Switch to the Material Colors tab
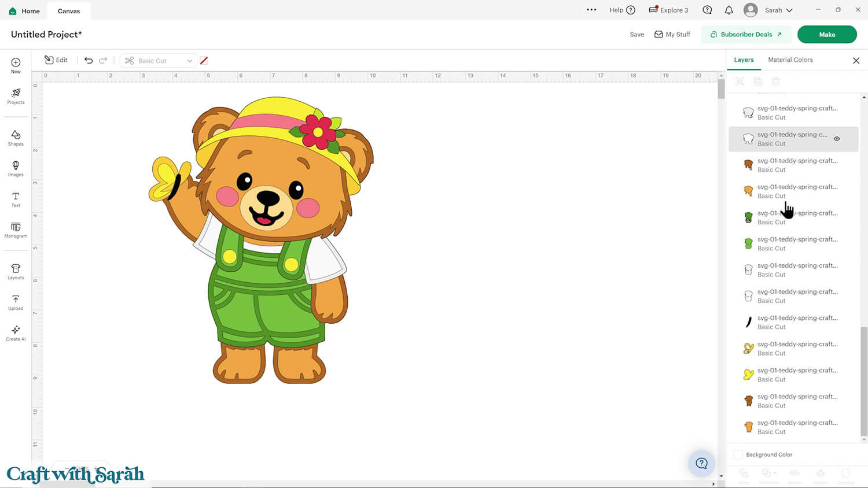This screenshot has width=868, height=488. tap(790, 60)
